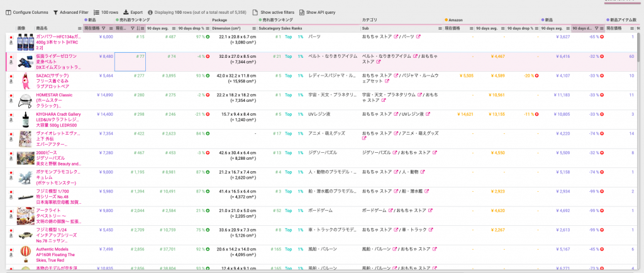Click the 2000ピース jigsaw puzzle thumbnail
This screenshot has height=273, width=644.
coord(25,158)
